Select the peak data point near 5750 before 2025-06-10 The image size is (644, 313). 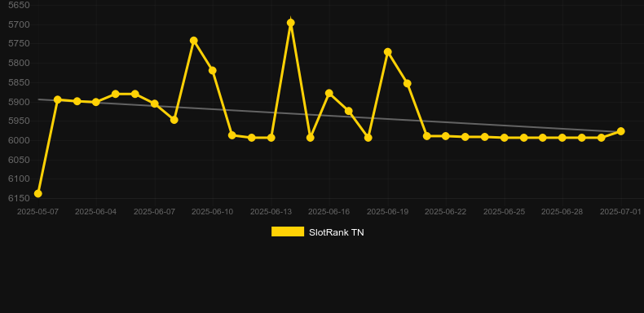click(x=194, y=40)
